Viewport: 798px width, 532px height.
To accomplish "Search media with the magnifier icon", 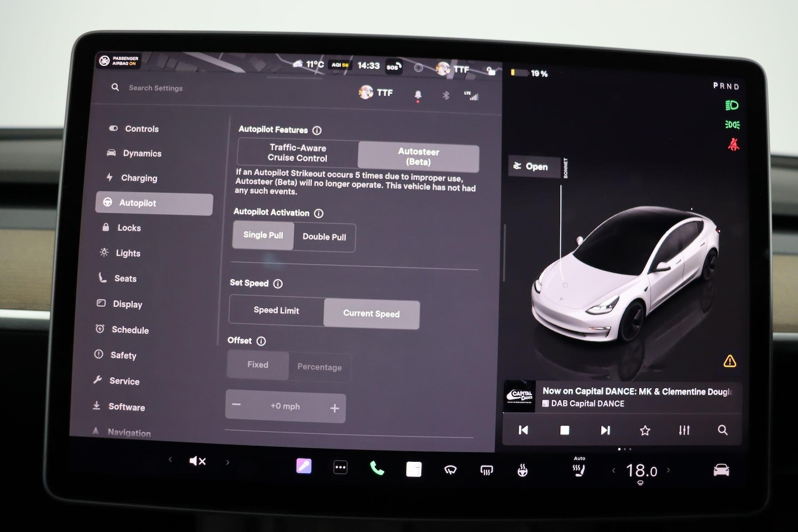I will 722,430.
